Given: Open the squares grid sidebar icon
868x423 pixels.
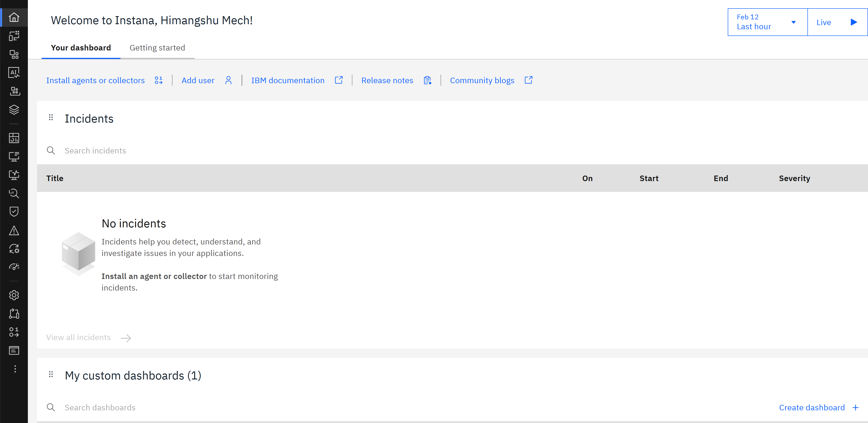Looking at the screenshot, I should pyautogui.click(x=14, y=54).
